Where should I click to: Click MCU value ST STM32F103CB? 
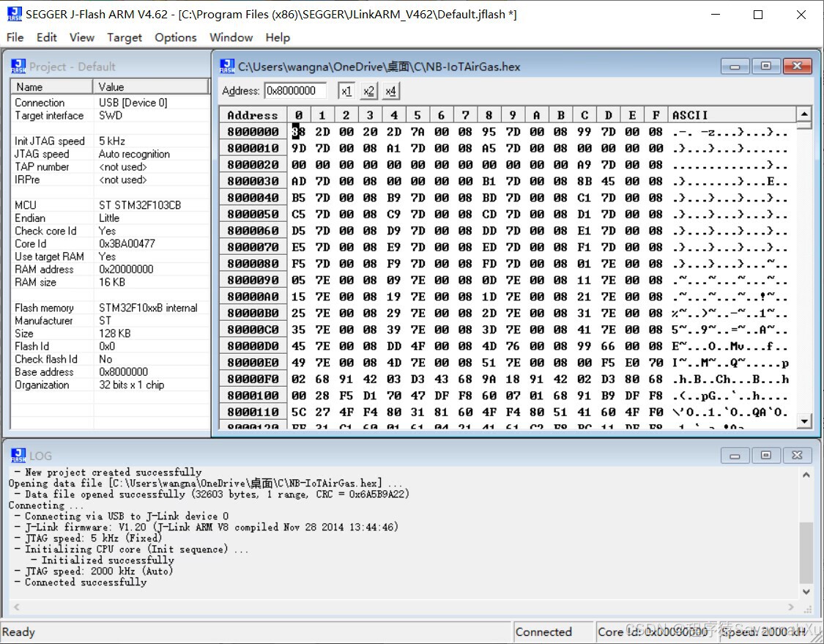pos(140,206)
